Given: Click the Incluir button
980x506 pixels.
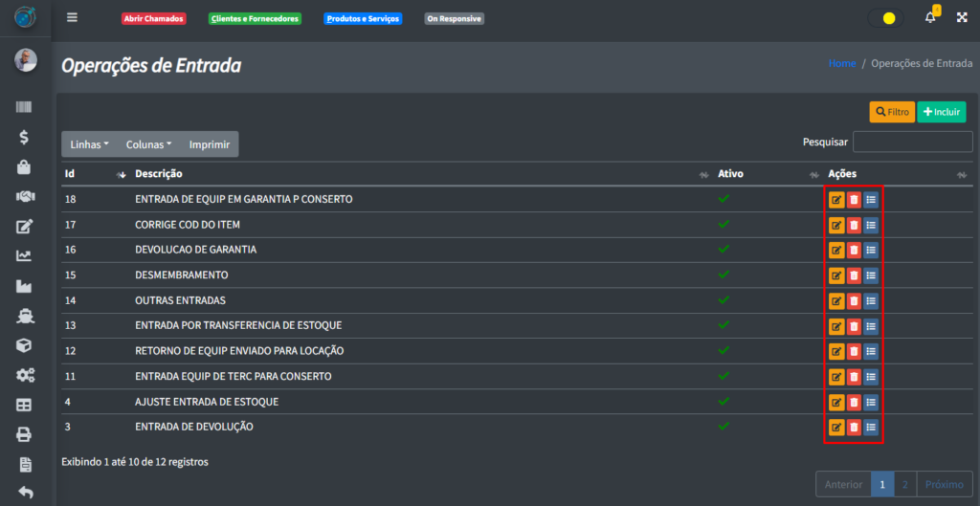Looking at the screenshot, I should 941,112.
